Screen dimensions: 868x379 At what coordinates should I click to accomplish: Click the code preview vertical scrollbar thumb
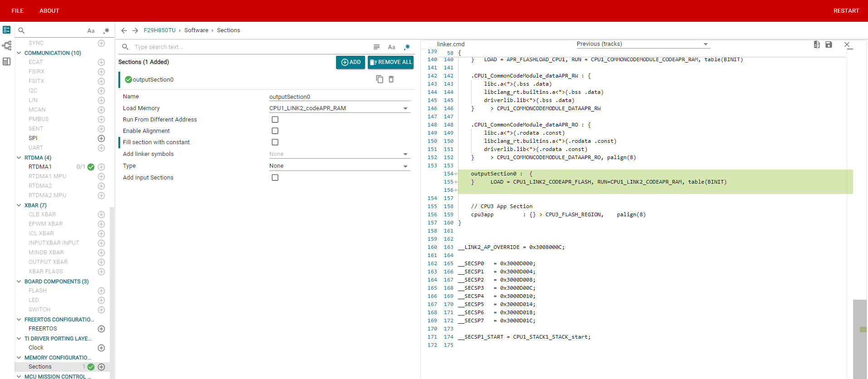[859, 339]
